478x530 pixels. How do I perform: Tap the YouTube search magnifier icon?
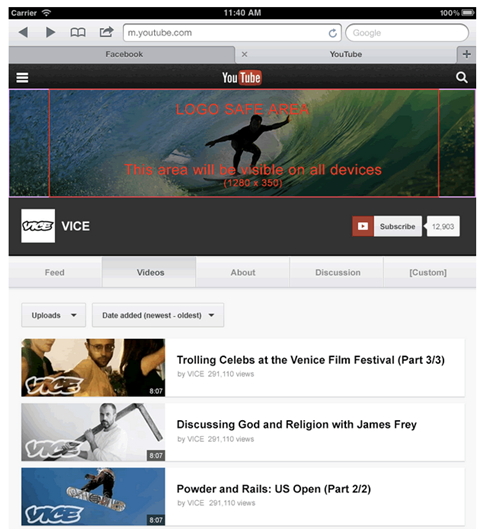pyautogui.click(x=461, y=77)
